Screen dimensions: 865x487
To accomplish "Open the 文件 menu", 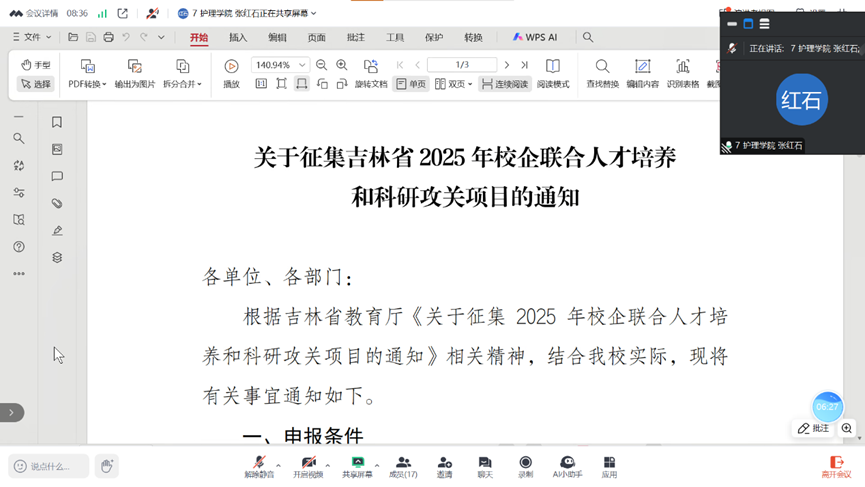I will click(x=31, y=38).
